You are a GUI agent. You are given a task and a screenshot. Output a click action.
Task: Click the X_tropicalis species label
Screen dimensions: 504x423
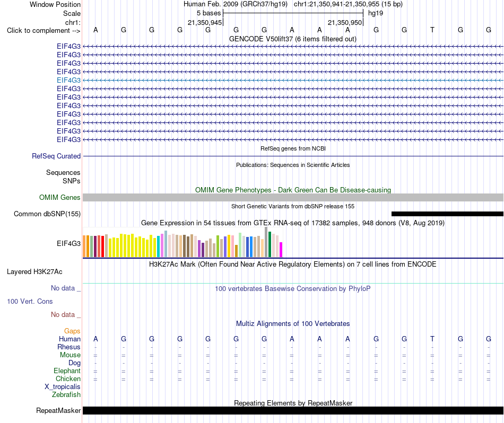click(x=63, y=387)
